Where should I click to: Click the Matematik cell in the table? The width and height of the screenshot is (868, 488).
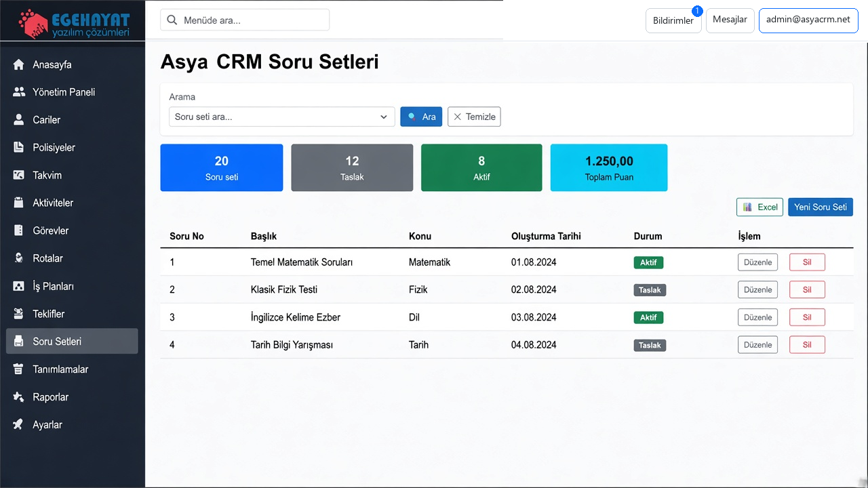pos(430,262)
